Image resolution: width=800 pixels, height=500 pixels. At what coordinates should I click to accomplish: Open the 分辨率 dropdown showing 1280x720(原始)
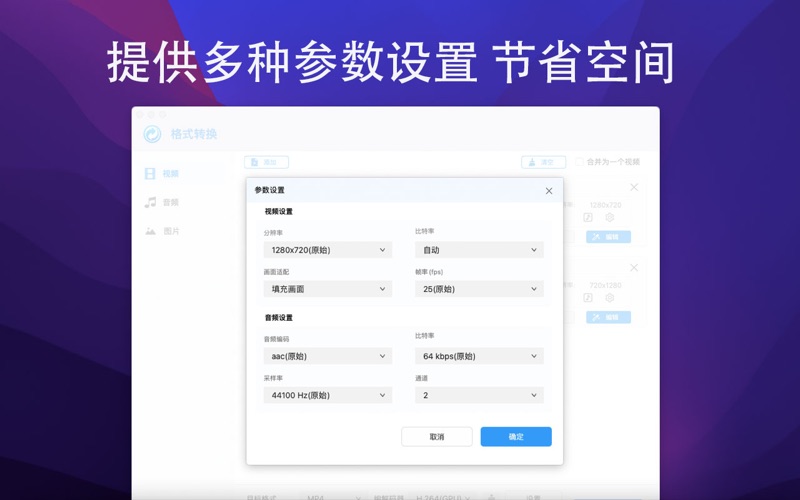tap(328, 250)
